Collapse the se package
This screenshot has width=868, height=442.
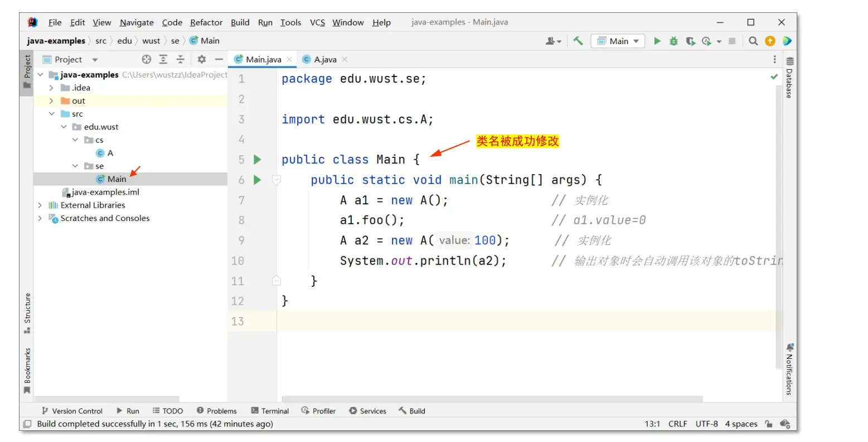click(75, 166)
